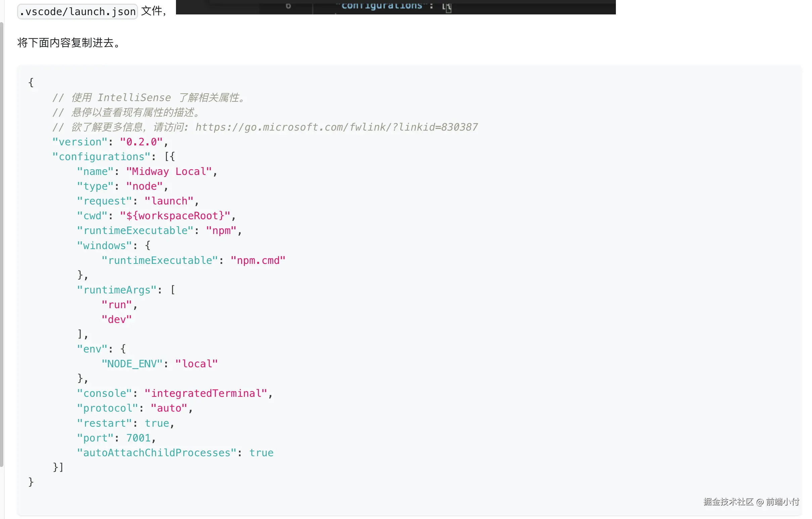Viewport: 812px width, 519px height.
Task: Click the "version" key in code block
Action: 80,142
